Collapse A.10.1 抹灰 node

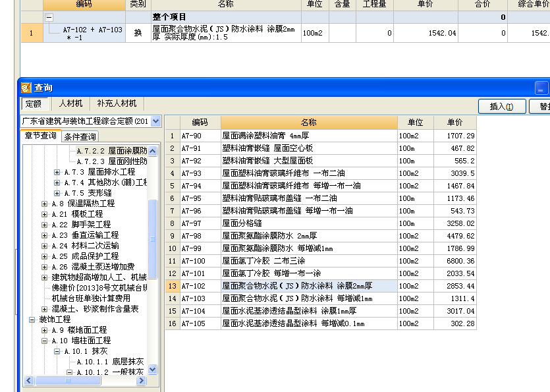click(x=57, y=351)
